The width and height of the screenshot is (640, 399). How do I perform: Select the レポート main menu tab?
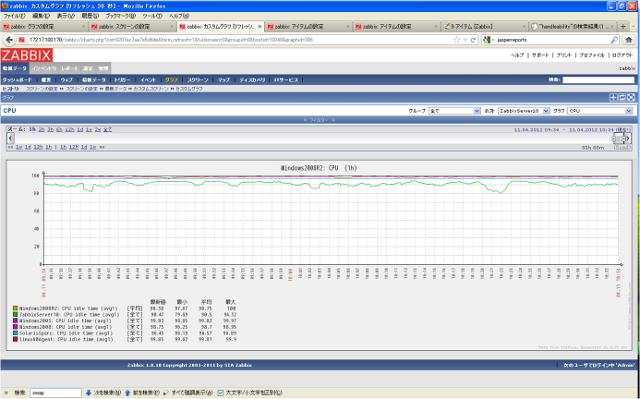(70, 69)
